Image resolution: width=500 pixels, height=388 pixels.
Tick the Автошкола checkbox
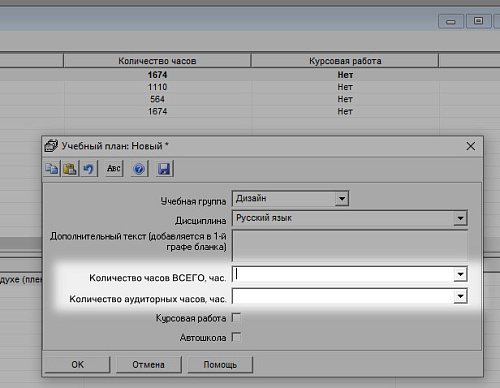236,337
